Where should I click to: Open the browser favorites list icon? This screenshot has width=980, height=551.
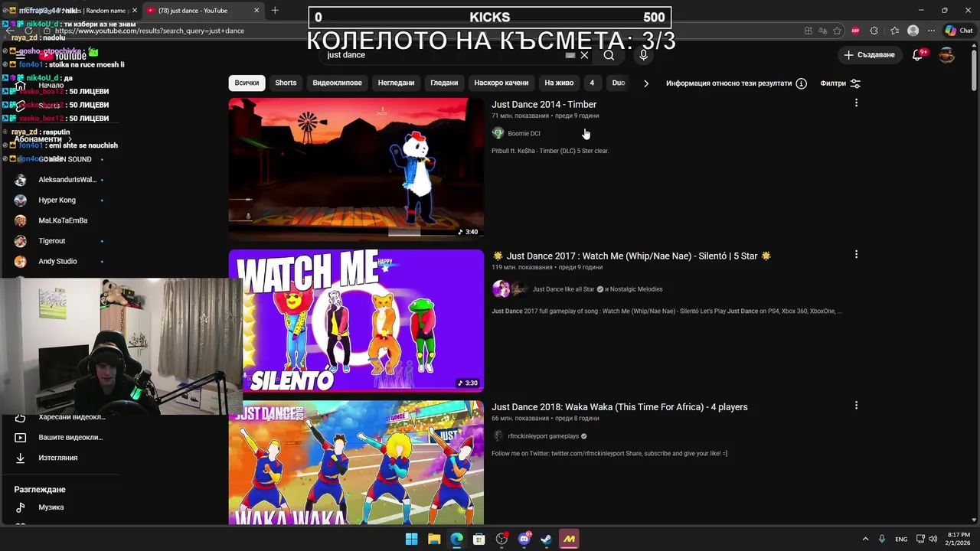894,31
